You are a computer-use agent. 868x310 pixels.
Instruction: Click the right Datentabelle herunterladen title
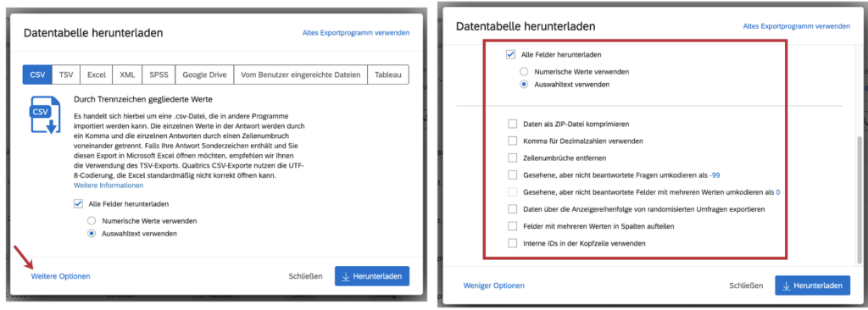click(526, 26)
